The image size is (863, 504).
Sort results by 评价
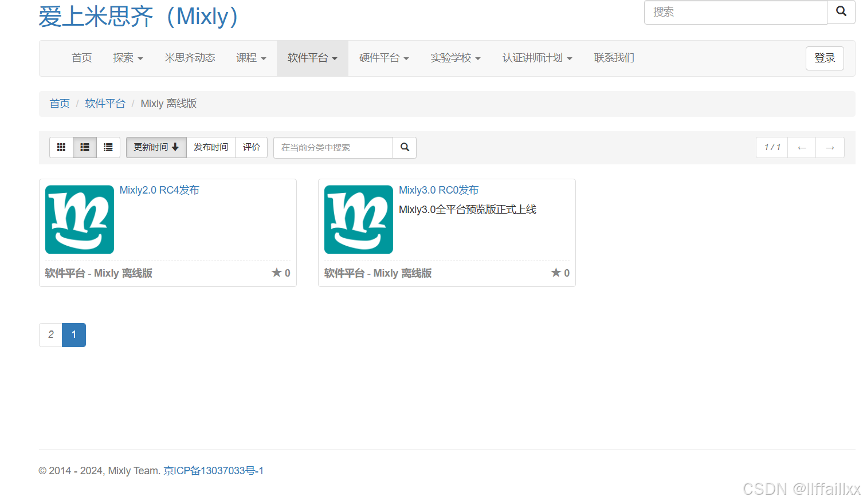(251, 147)
